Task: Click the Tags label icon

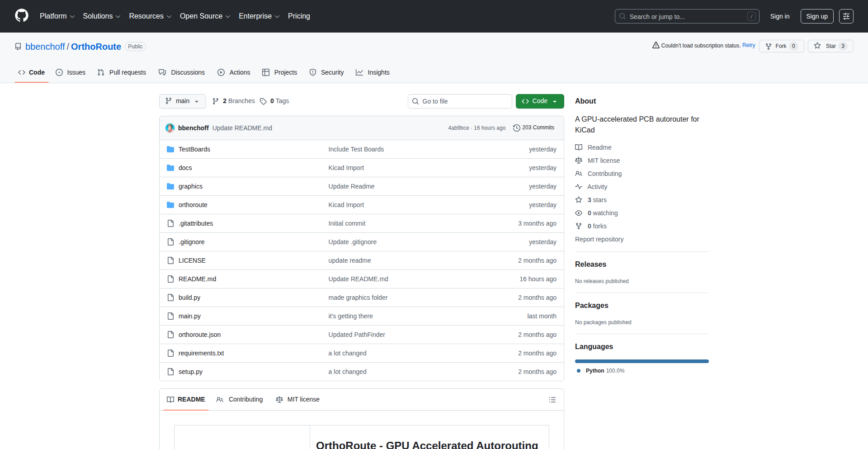Action: pyautogui.click(x=263, y=101)
